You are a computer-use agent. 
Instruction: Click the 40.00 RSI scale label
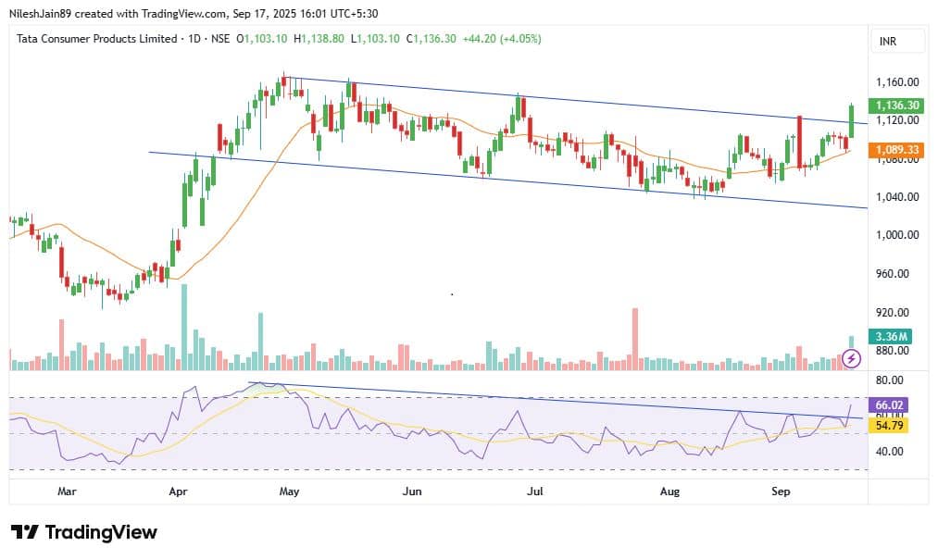point(890,452)
